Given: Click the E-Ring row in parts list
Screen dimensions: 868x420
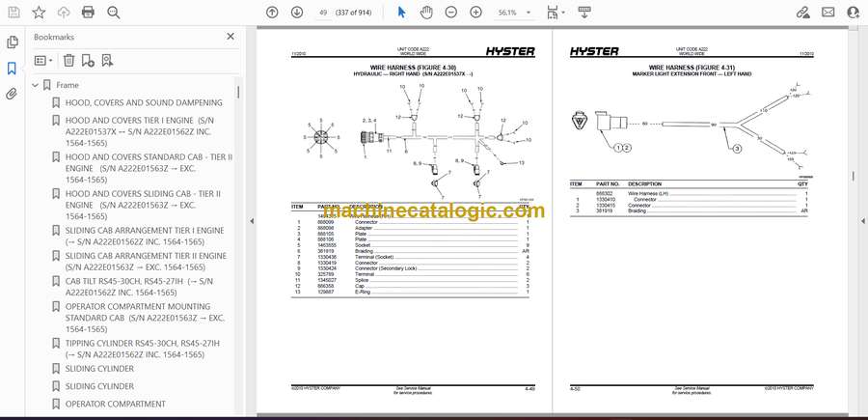Looking at the screenshot, I should (410, 292).
